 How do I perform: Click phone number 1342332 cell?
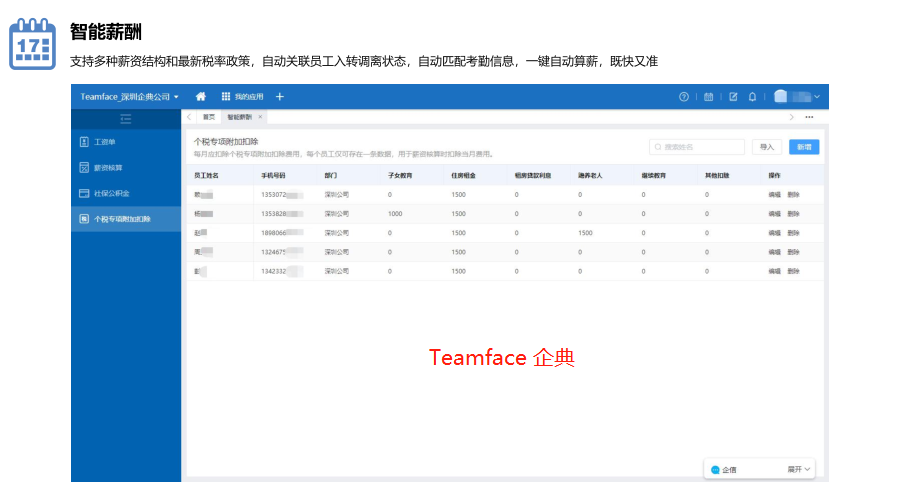tap(282, 271)
